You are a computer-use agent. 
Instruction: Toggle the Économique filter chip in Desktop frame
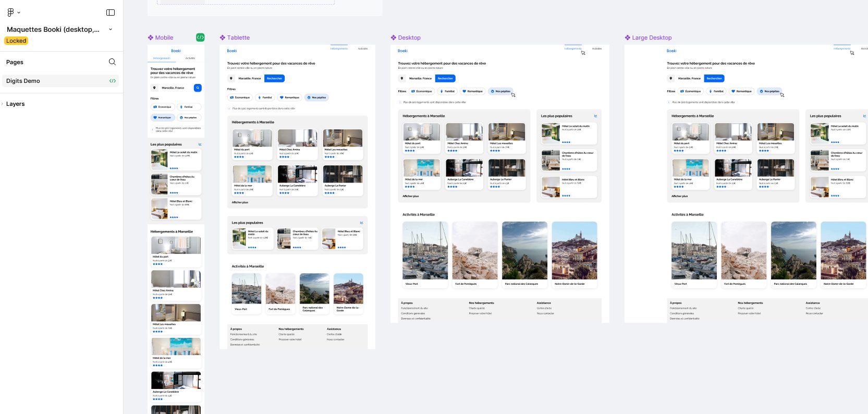(x=422, y=91)
